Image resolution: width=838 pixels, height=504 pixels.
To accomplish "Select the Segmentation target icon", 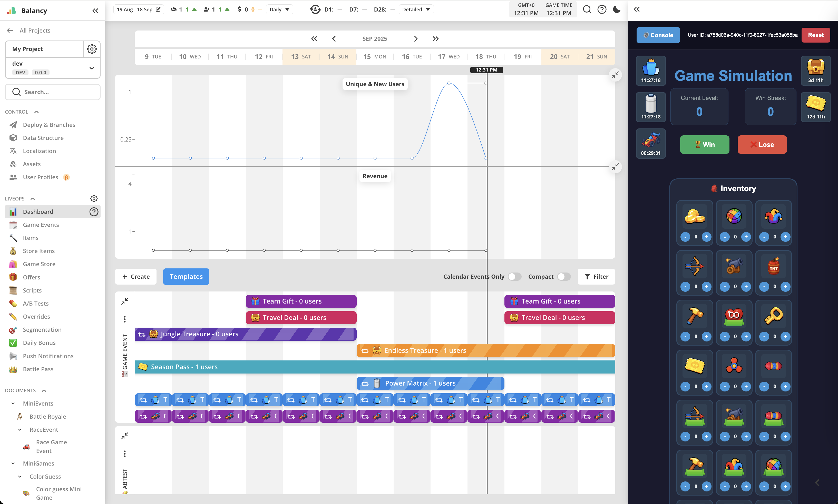I will point(13,329).
